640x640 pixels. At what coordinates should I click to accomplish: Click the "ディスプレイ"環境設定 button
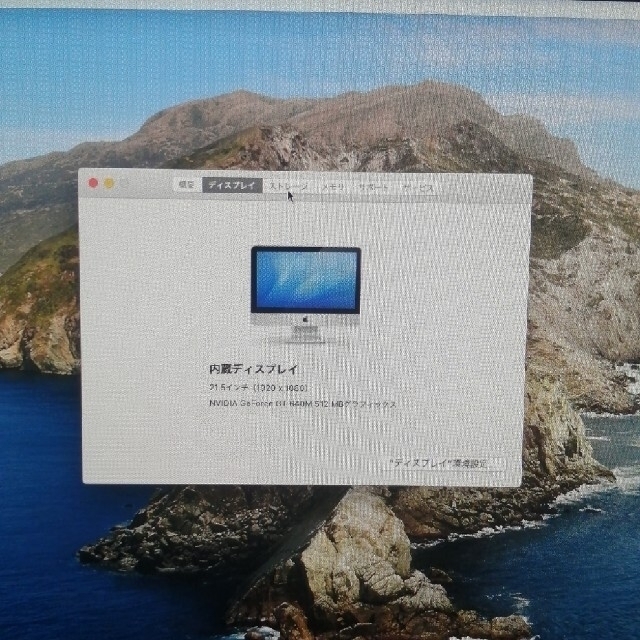point(439,464)
